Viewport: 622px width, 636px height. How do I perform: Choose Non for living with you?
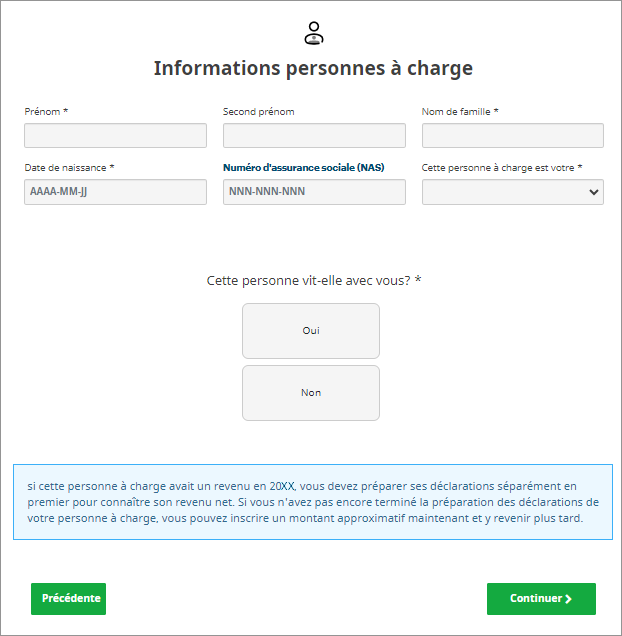click(x=311, y=393)
